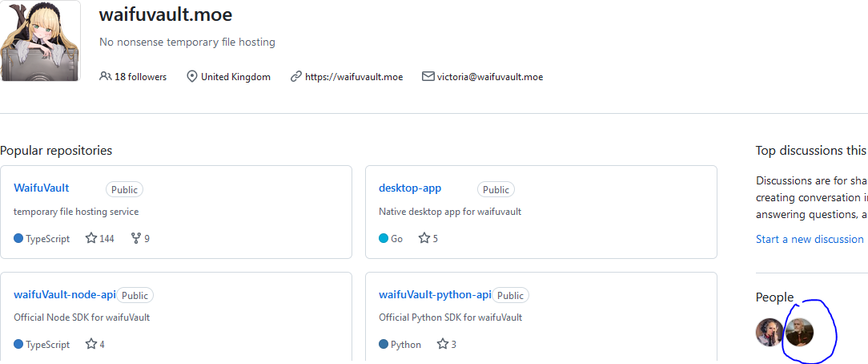The width and height of the screenshot is (868, 364).
Task: Click the TypeScript label on WaifuVault card
Action: tap(47, 239)
